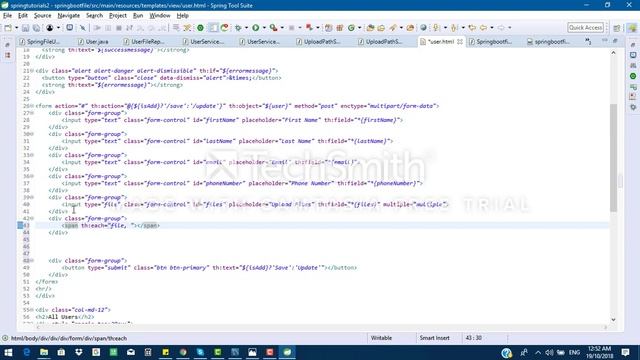Click the Debug bug icon
Screen dimensions: 640x360
(x=238, y=28)
